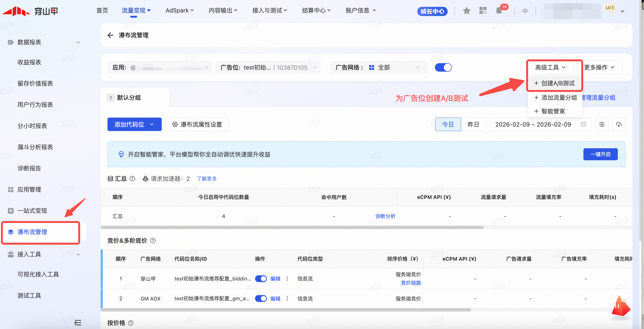Turn off the GM ADX code slot switch
This screenshot has width=644, height=329.
click(261, 299)
